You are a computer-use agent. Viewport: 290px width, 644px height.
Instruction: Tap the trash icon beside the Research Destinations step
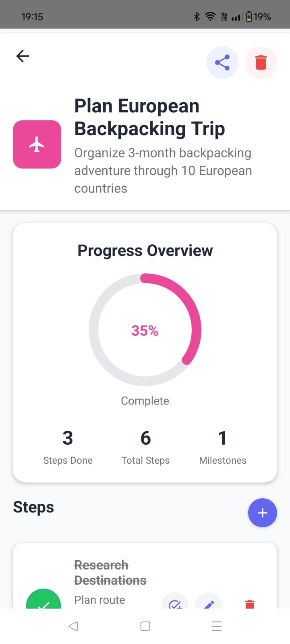[249, 604]
